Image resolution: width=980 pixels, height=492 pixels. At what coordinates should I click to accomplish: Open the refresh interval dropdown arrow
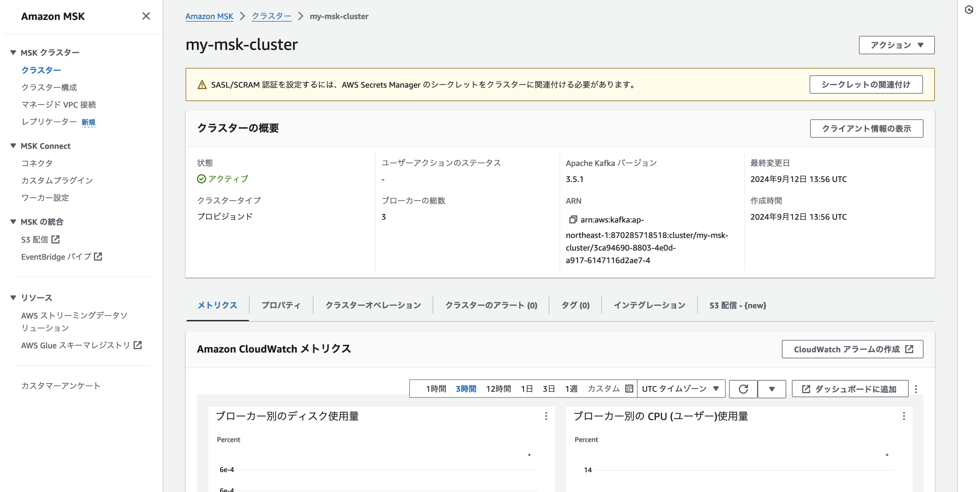click(772, 389)
